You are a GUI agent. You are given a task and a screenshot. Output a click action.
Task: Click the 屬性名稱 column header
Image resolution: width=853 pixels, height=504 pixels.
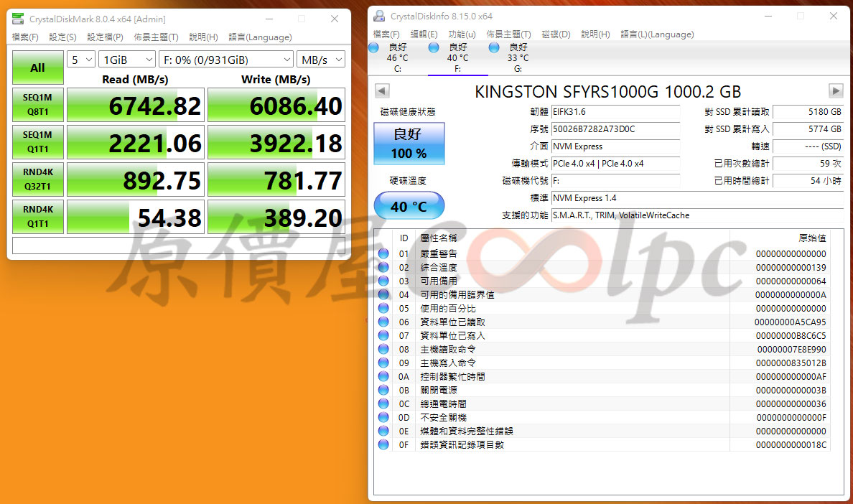click(572, 238)
